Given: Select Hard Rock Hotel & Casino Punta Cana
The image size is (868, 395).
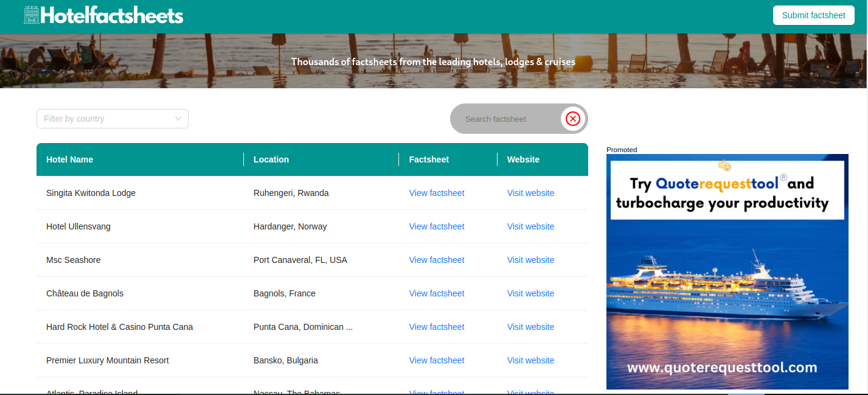Looking at the screenshot, I should click(119, 327).
